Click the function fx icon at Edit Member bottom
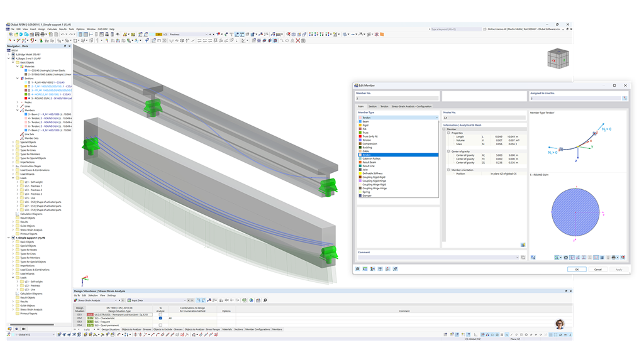The image size is (644, 362). (x=395, y=269)
